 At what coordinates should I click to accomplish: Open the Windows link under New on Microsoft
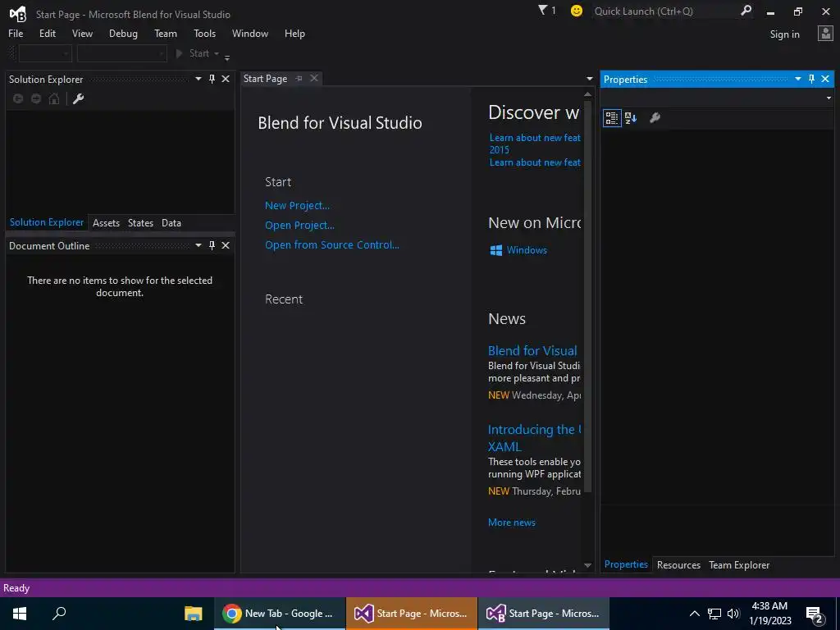(x=527, y=250)
